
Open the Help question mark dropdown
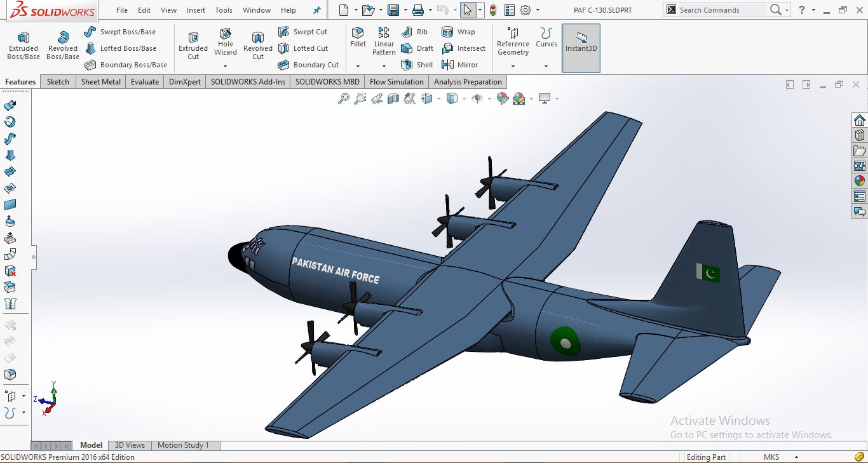813,10
